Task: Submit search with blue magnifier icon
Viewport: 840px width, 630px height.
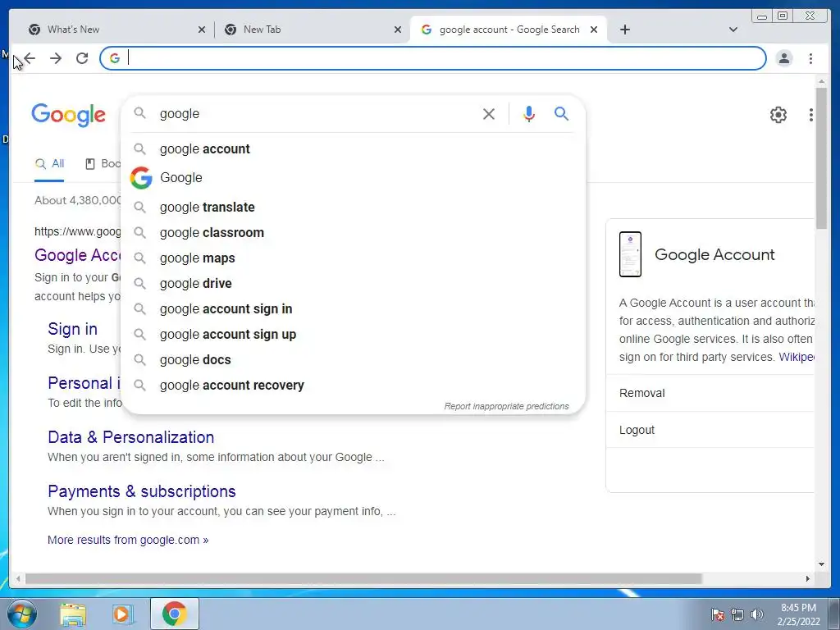Action: [x=561, y=113]
